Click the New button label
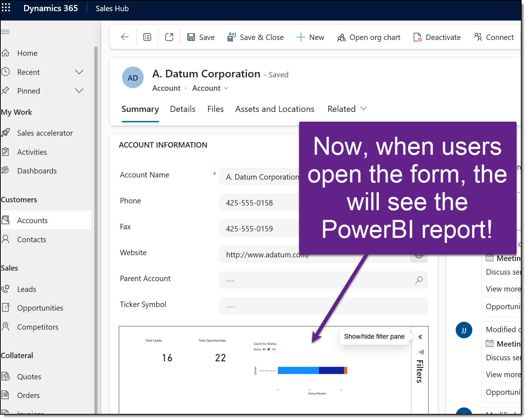The height and width of the screenshot is (420, 527). [316, 37]
